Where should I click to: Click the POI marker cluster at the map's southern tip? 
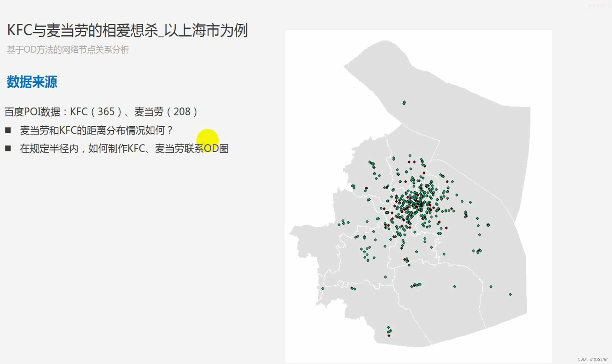pyautogui.click(x=389, y=331)
